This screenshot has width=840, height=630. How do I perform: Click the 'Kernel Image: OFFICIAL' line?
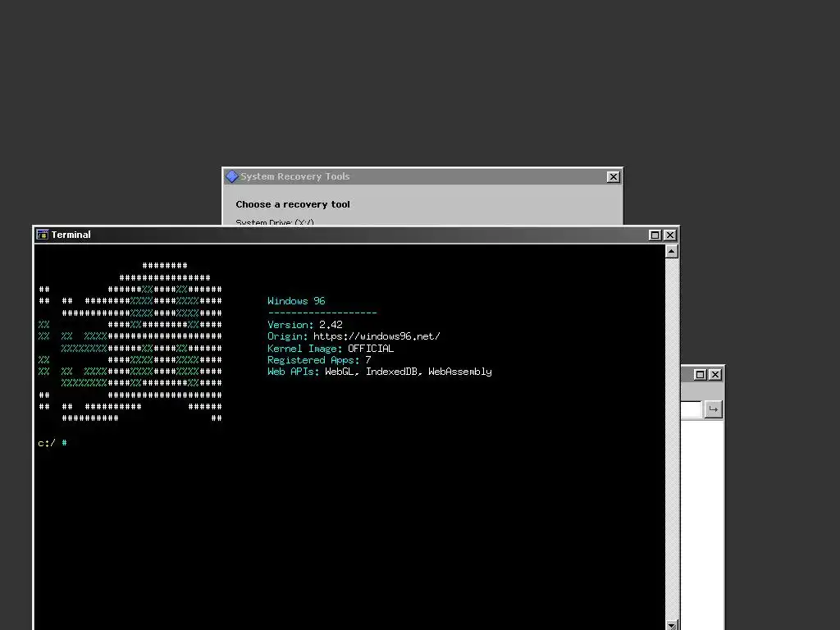tap(331, 348)
